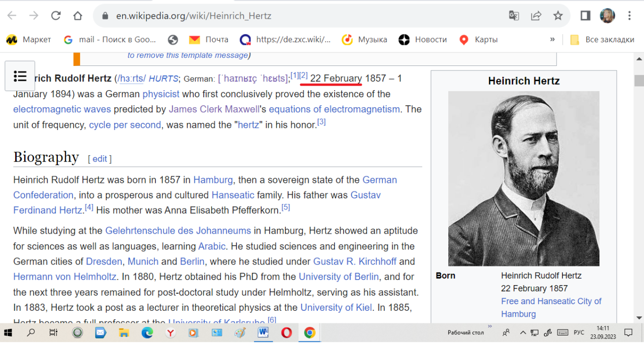This screenshot has height=344, width=644.
Task: Follow the cycle per second link
Action: 125,125
